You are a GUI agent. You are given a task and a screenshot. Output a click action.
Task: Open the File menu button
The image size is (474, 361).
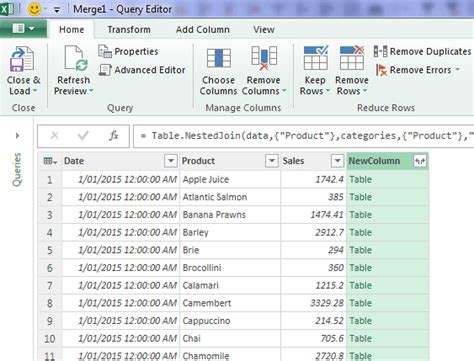[x=23, y=29]
